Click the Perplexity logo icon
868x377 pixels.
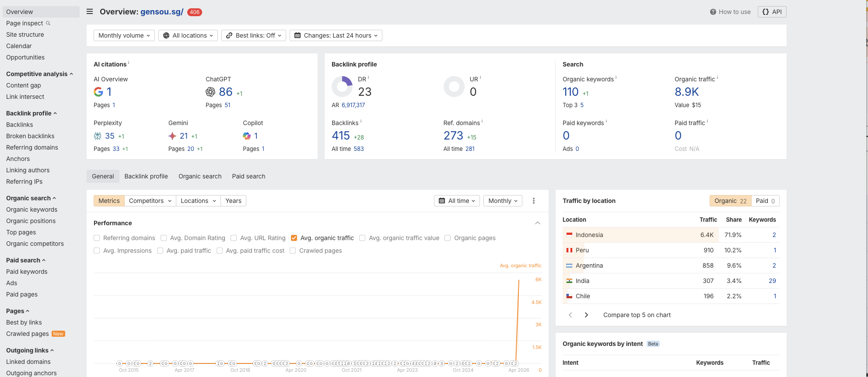click(98, 136)
